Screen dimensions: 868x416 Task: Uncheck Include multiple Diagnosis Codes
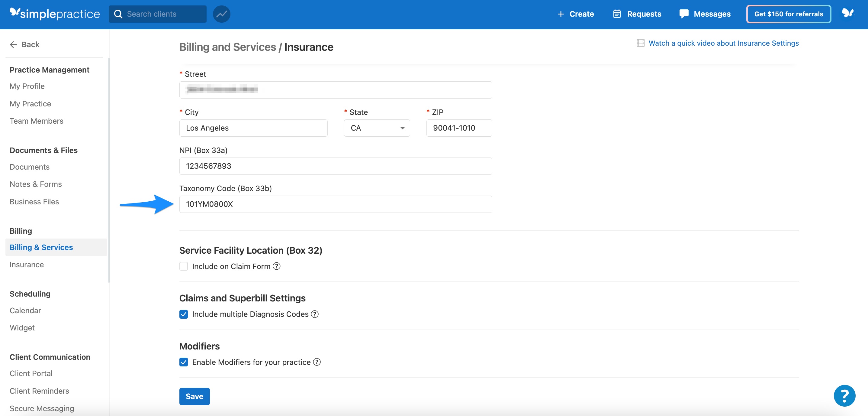tap(184, 314)
